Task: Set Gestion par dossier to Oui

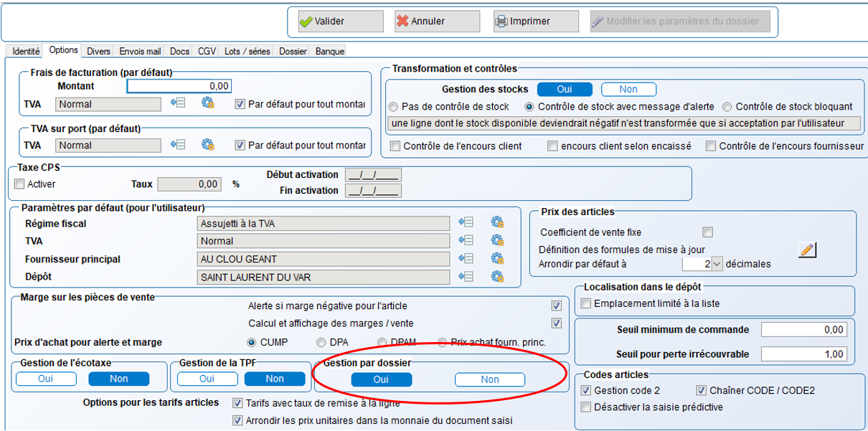Action: [382, 380]
